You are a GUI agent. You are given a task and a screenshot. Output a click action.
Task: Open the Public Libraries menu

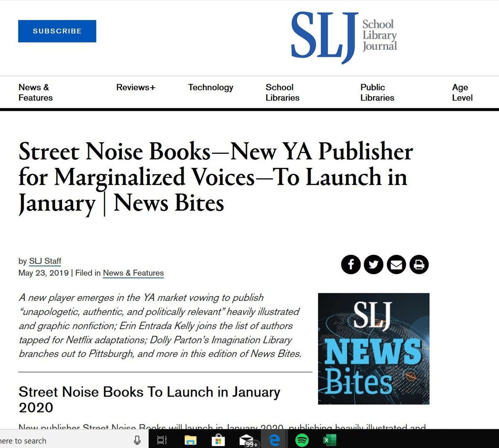click(x=377, y=92)
